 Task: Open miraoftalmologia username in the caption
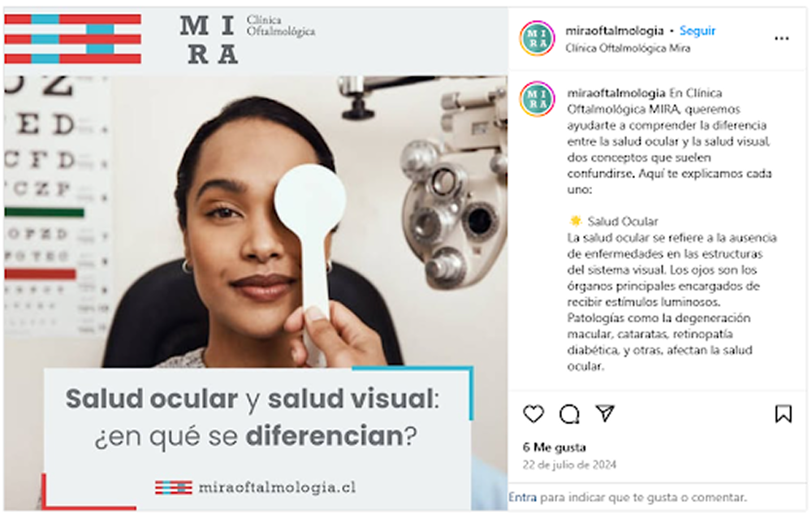tap(616, 93)
